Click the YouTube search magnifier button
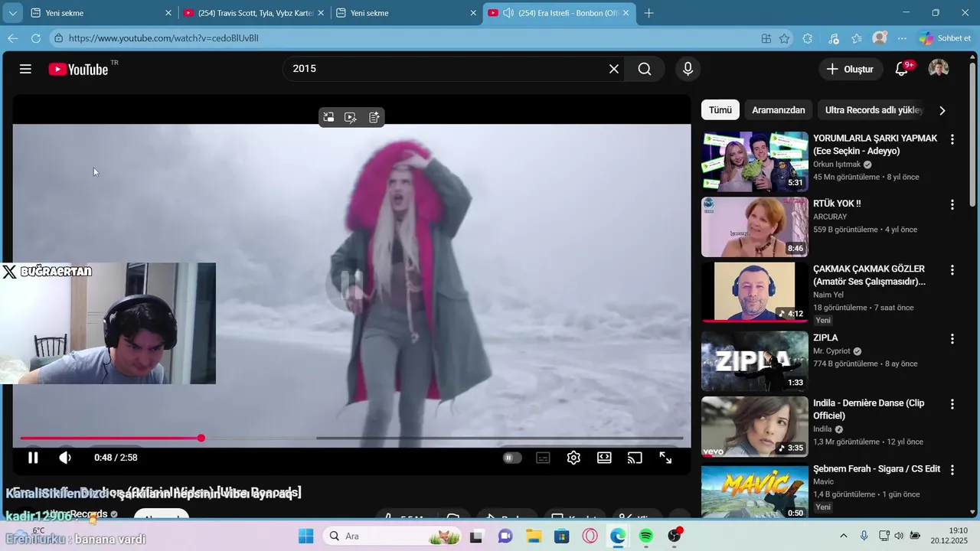The image size is (980, 551). (x=645, y=69)
